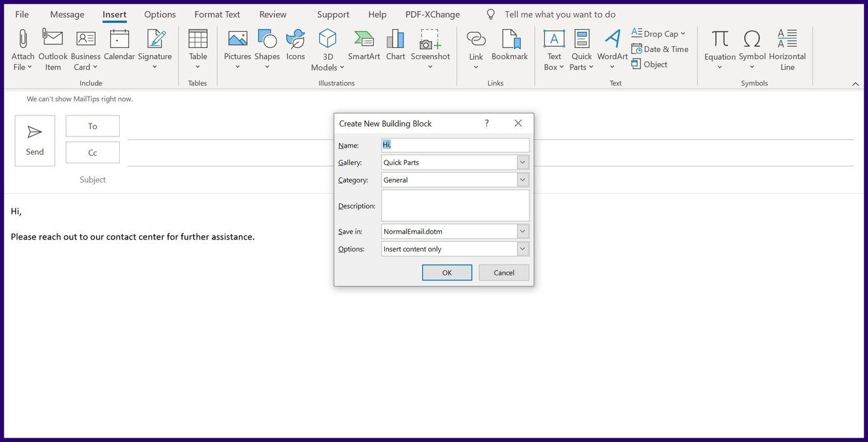
Task: Cancel the building block dialog
Action: coord(504,272)
